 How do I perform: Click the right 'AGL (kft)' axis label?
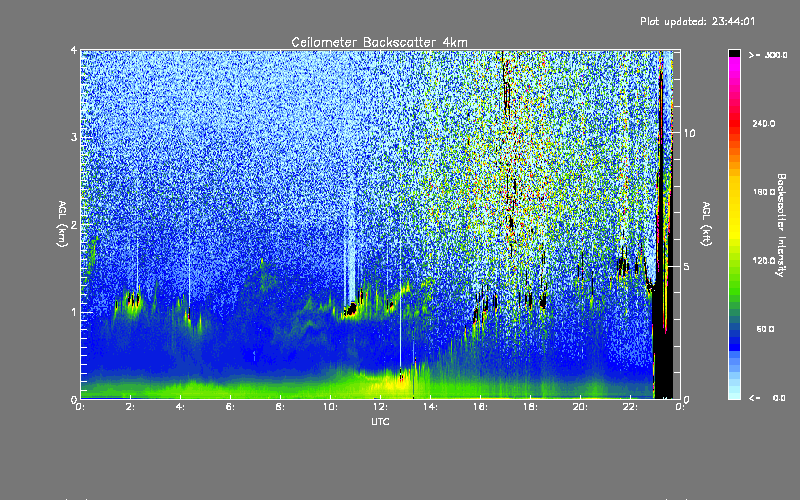coord(707,224)
